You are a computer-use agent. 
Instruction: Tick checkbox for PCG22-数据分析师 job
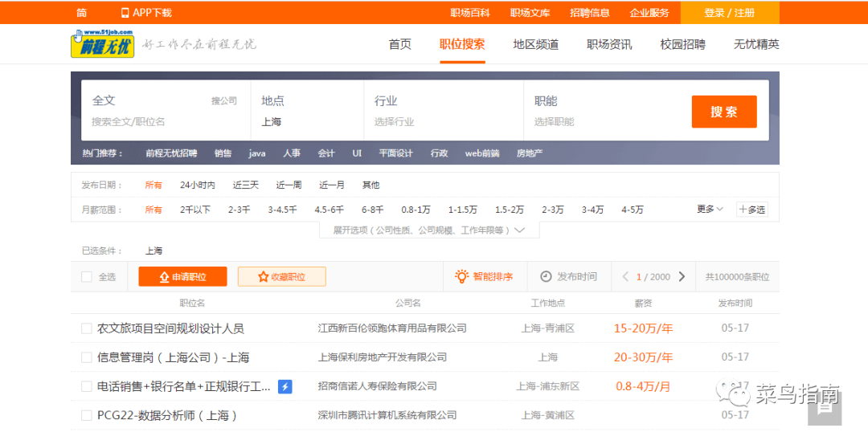click(x=87, y=415)
